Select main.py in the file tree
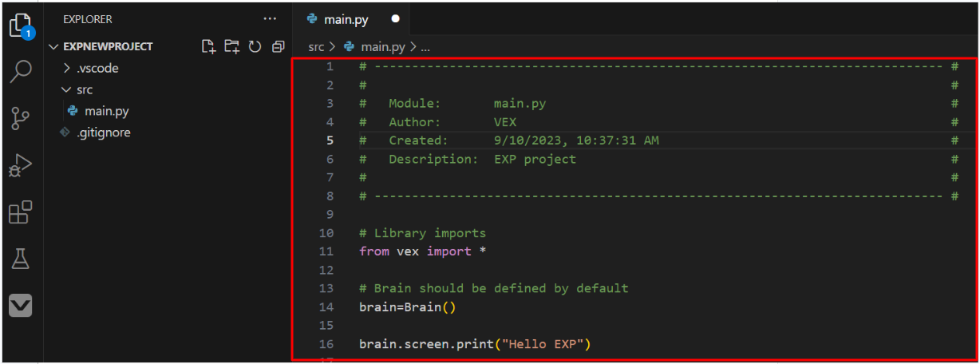This screenshot has height=364, width=980. (x=106, y=111)
